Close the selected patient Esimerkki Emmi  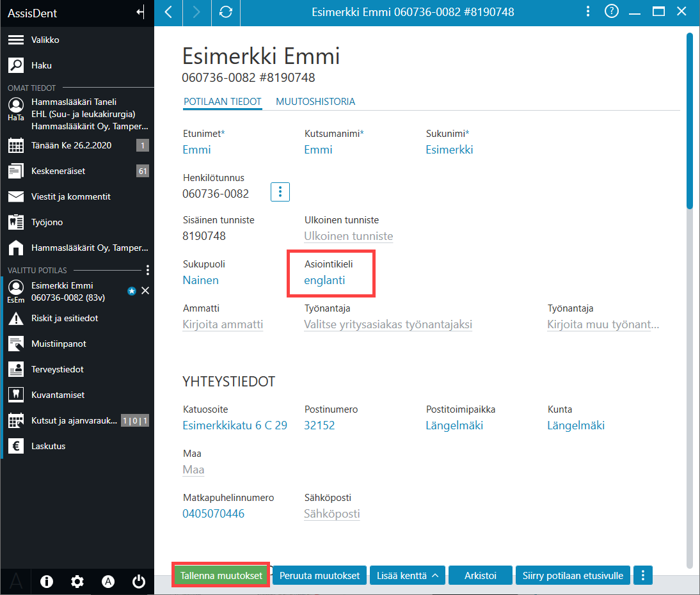click(145, 291)
